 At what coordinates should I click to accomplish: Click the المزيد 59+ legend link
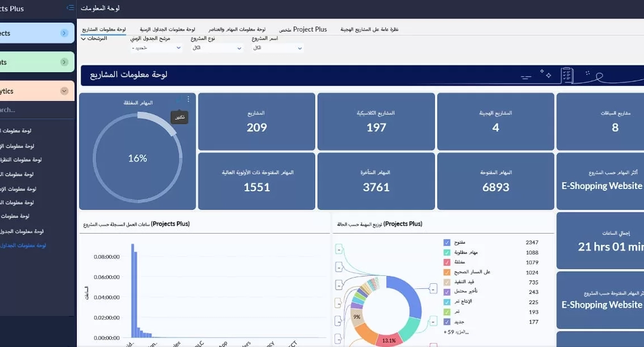tap(457, 332)
